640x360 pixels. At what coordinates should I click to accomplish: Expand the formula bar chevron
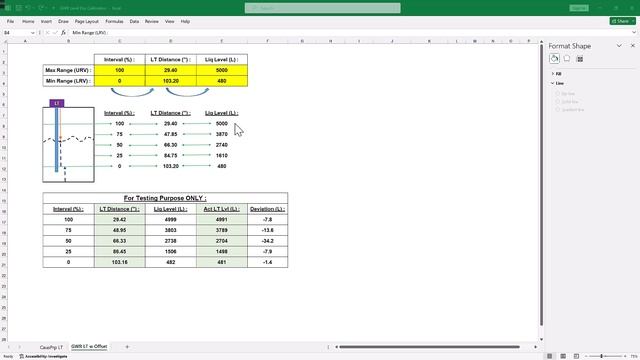pyautogui.click(x=633, y=33)
